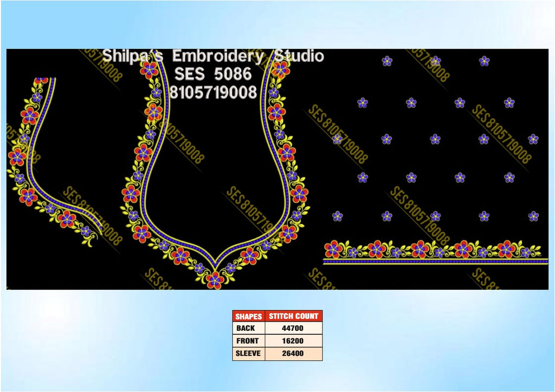Click the phone number 8105719008
This screenshot has height=392, width=555.
213,92
